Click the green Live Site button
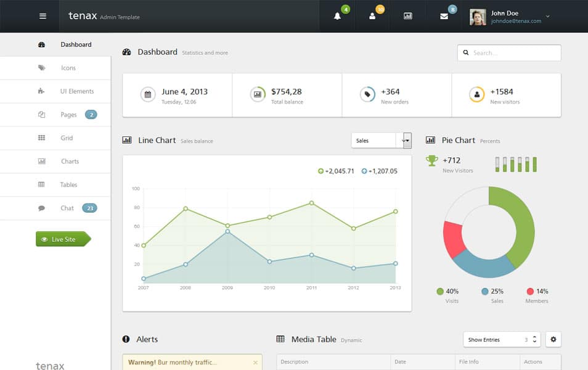 62,239
